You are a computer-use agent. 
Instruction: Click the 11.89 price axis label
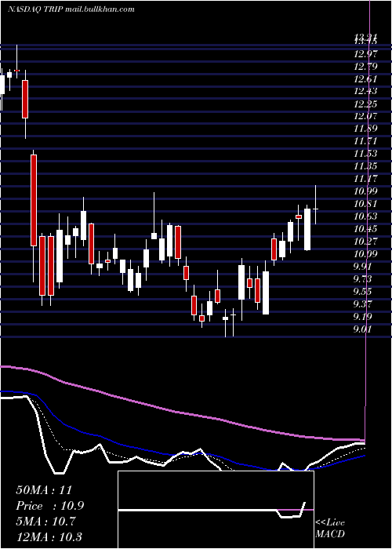366,129
